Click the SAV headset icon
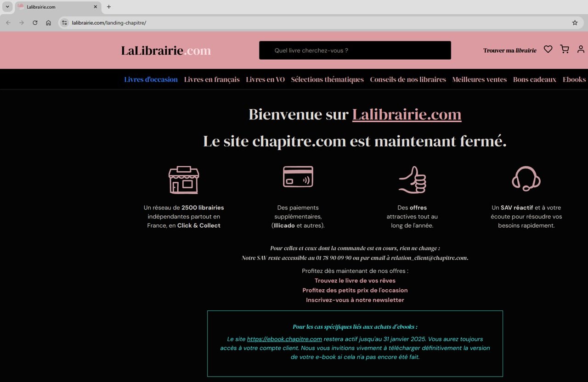The image size is (588, 382). coord(526,179)
